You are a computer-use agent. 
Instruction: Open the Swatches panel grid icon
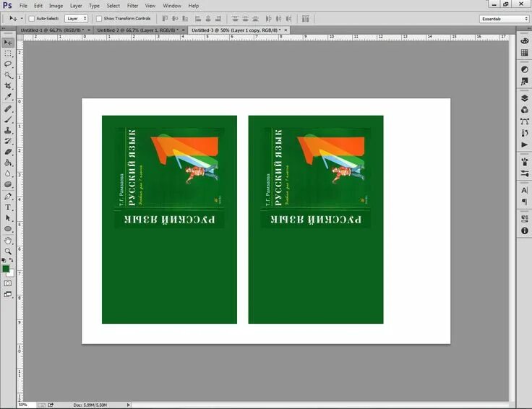(525, 53)
